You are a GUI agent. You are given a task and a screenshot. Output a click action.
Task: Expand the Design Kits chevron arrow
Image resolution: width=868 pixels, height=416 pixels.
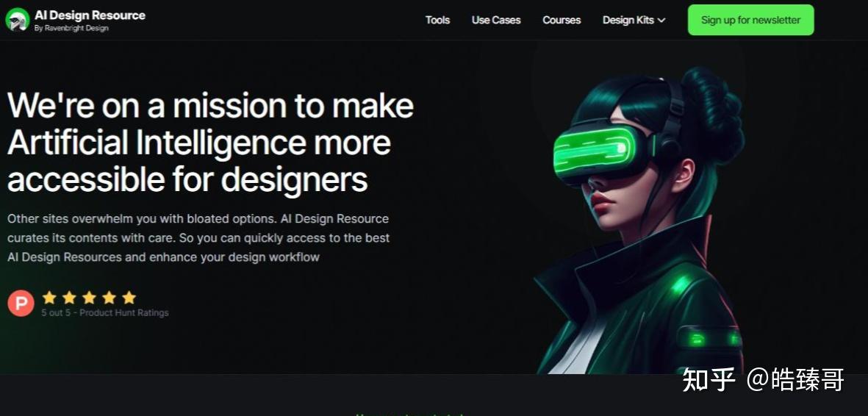[x=661, y=21]
